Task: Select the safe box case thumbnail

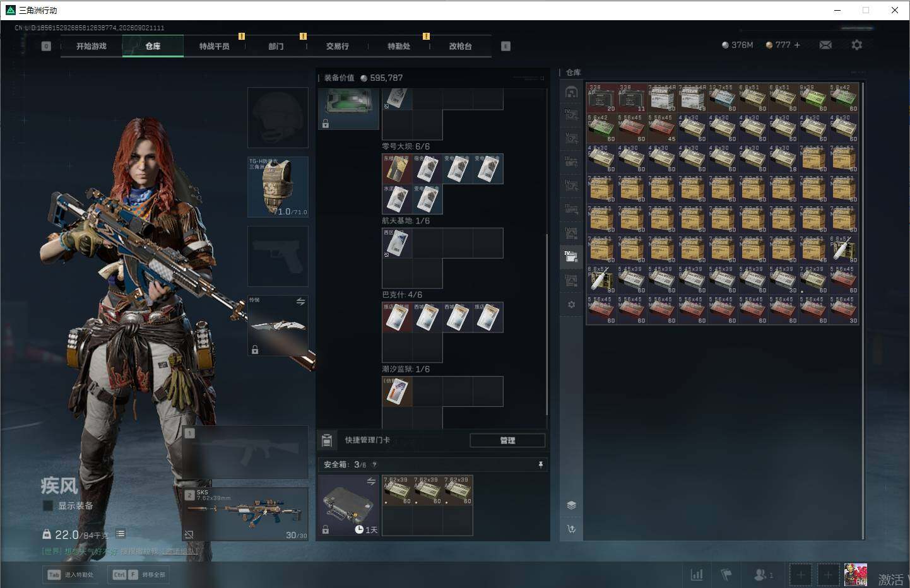Action: [348, 506]
